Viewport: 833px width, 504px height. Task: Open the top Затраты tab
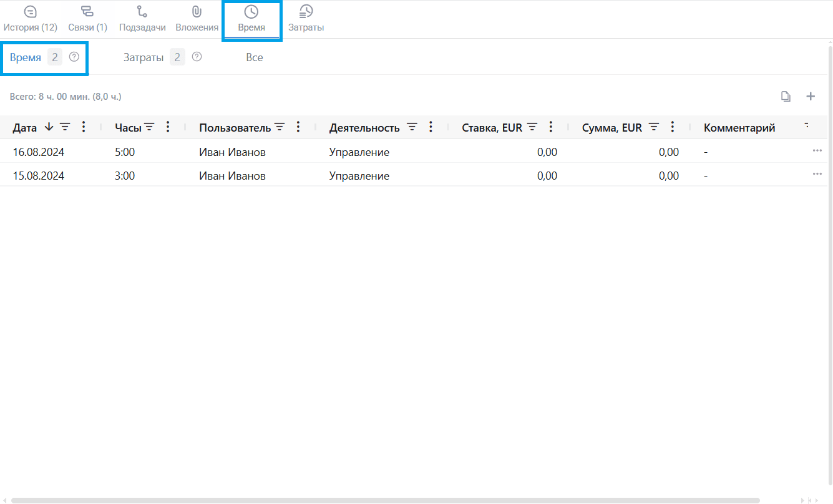coord(306,19)
